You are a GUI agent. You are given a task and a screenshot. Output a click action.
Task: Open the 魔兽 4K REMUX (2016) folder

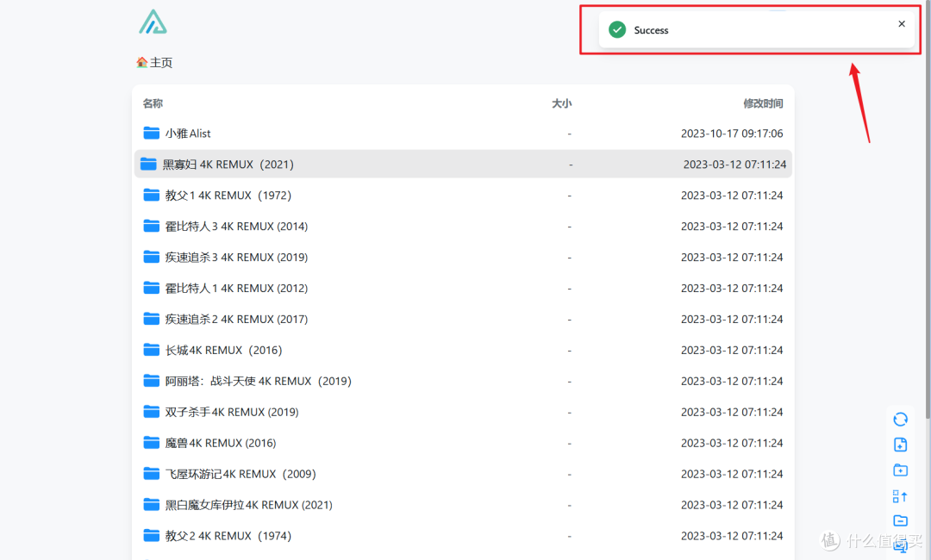pos(220,443)
